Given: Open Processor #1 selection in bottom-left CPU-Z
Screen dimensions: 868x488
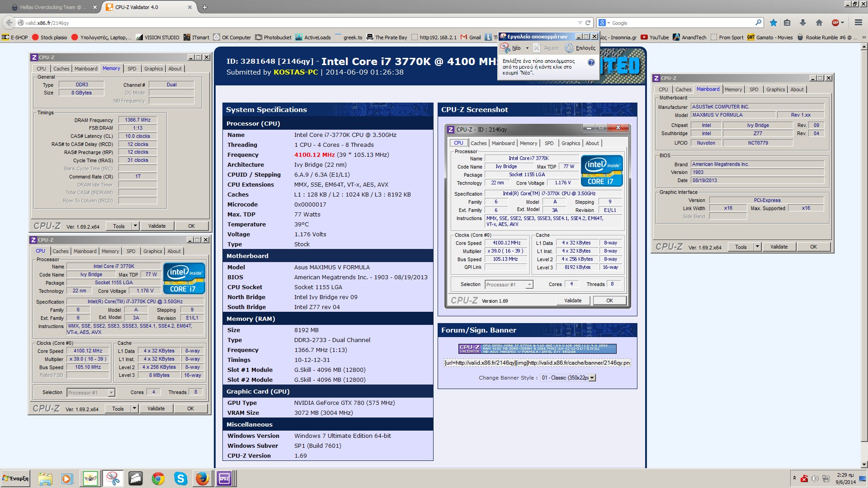Looking at the screenshot, I should coord(91,393).
